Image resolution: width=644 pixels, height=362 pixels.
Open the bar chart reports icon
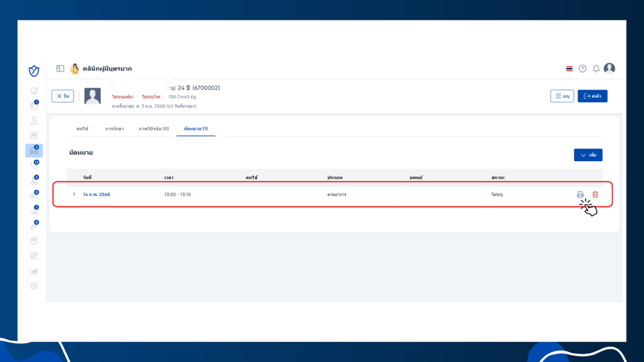[34, 271]
